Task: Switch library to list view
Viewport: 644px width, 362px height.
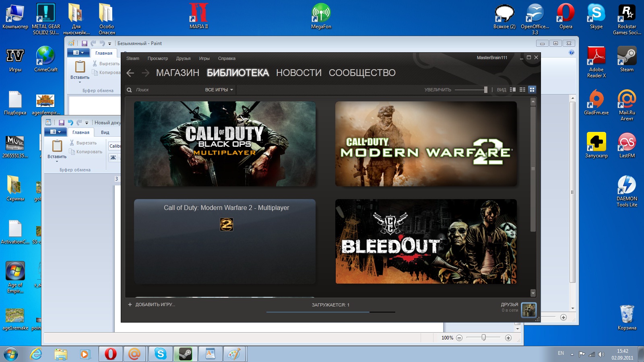Action: pos(522,90)
